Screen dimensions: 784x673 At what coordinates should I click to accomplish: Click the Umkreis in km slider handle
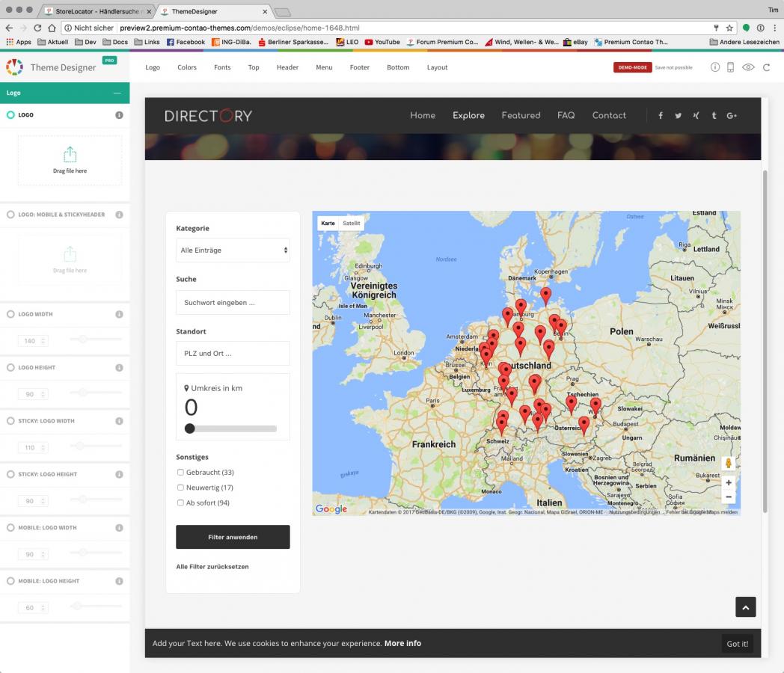pyautogui.click(x=190, y=428)
